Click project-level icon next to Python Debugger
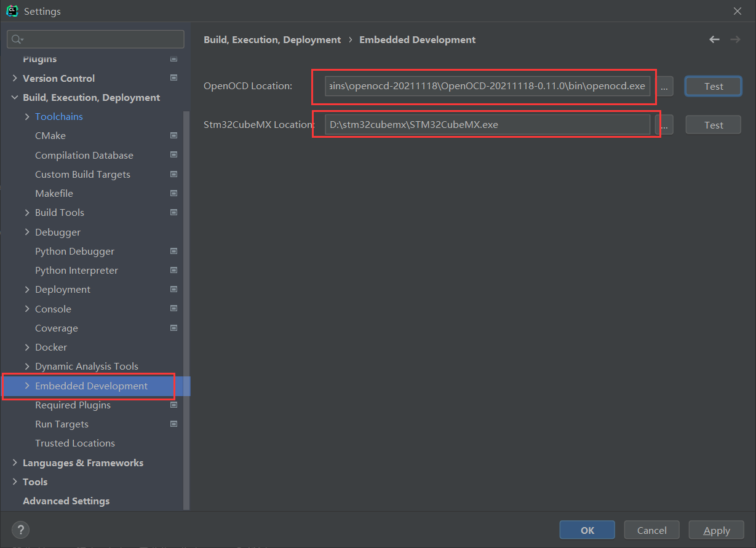This screenshot has width=756, height=548. 173,251
